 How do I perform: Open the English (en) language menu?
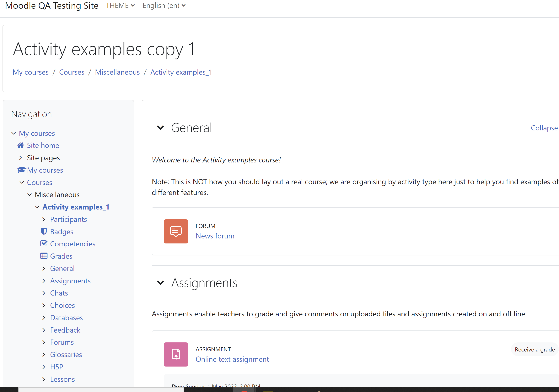click(x=164, y=5)
